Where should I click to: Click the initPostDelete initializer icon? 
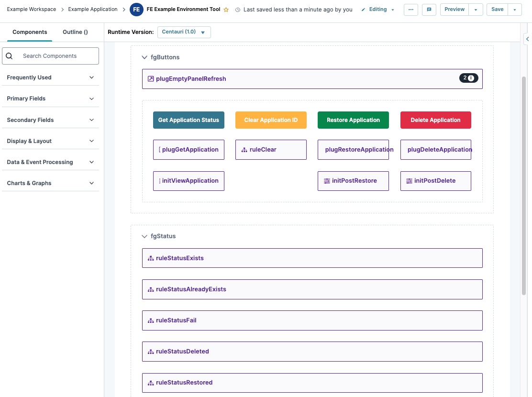click(x=409, y=181)
